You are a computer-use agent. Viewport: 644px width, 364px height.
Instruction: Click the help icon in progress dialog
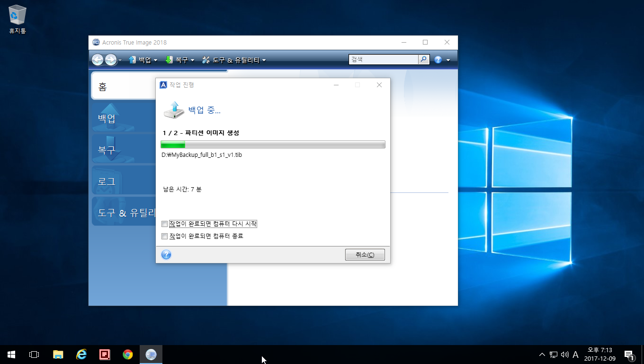[x=166, y=255]
